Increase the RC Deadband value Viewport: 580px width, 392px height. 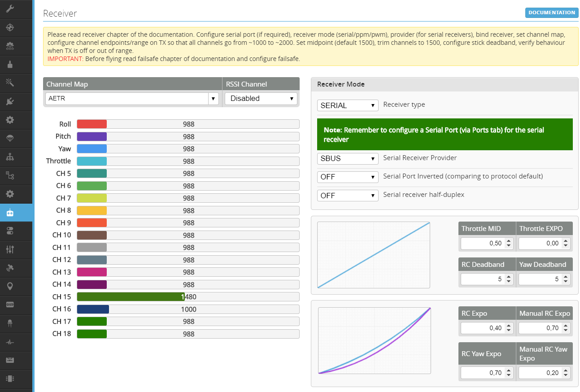pos(509,277)
